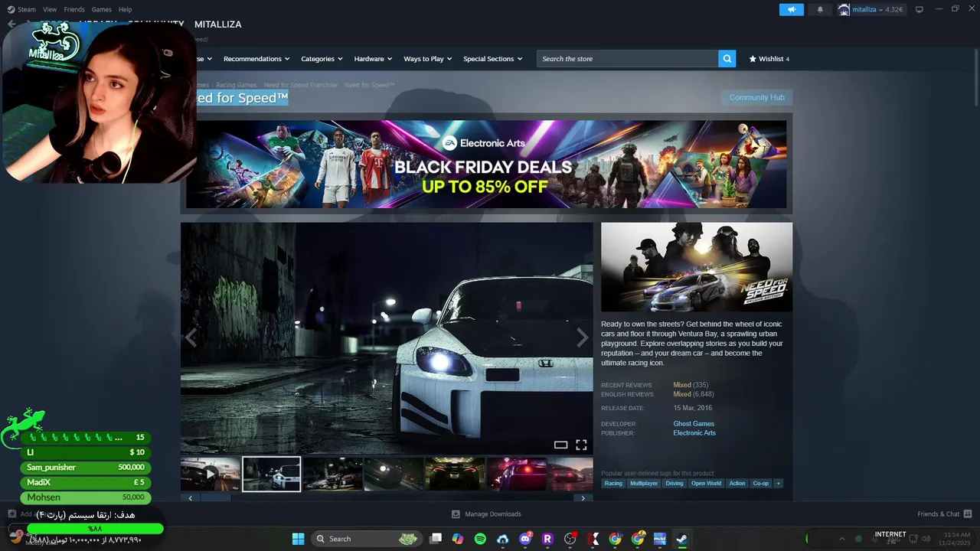Select the Co-op tag

pos(761,483)
